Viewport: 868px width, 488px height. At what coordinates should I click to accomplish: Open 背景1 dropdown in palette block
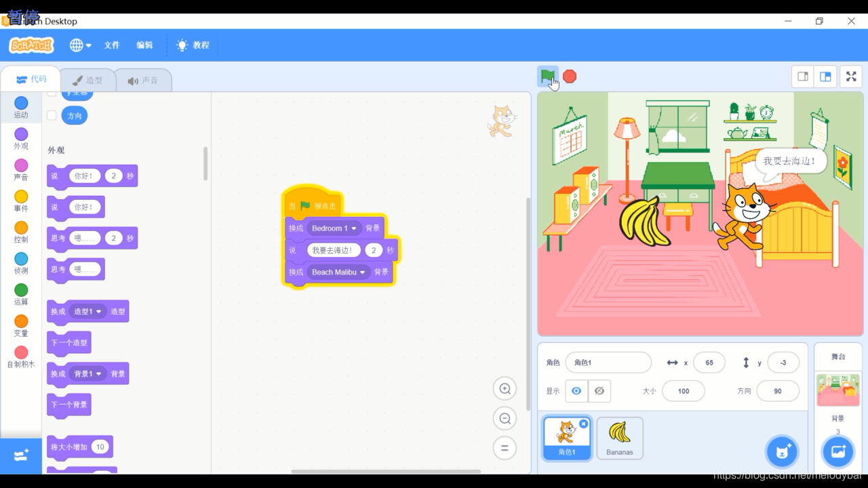(88, 374)
